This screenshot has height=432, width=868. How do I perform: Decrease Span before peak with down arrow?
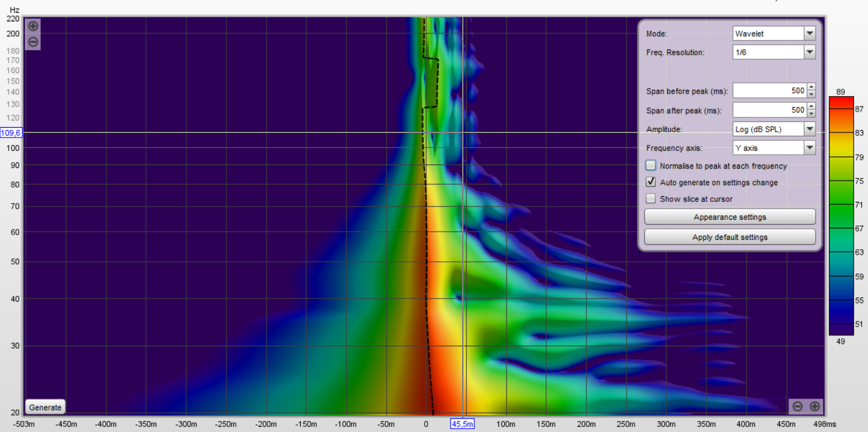click(x=811, y=94)
